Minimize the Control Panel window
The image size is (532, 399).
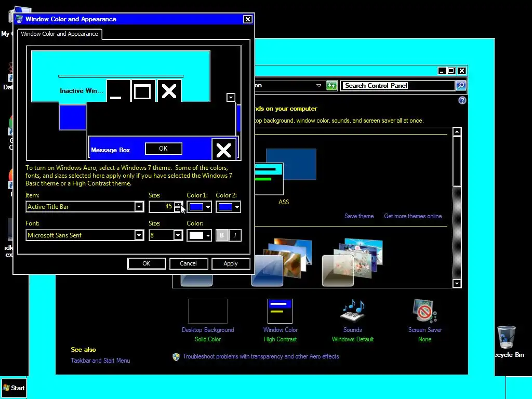click(x=442, y=71)
